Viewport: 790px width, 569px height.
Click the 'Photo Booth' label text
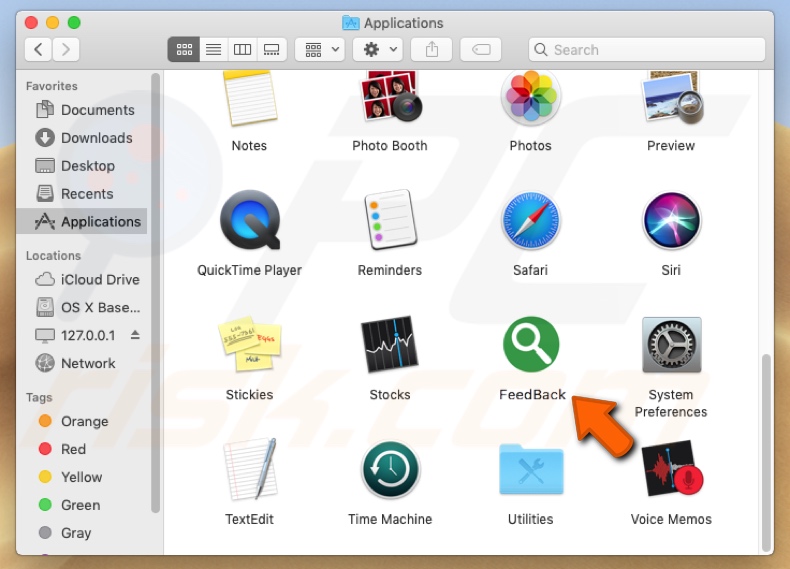[389, 146]
